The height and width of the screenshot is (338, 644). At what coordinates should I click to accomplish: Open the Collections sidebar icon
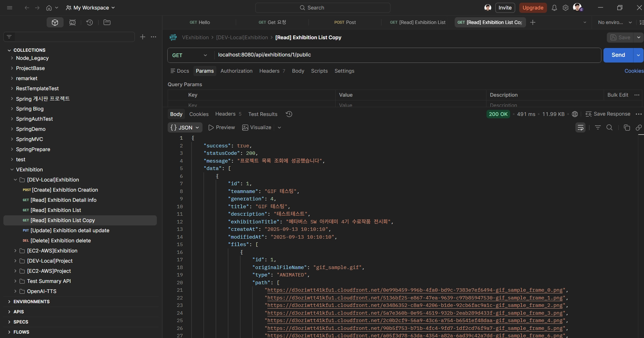55,22
